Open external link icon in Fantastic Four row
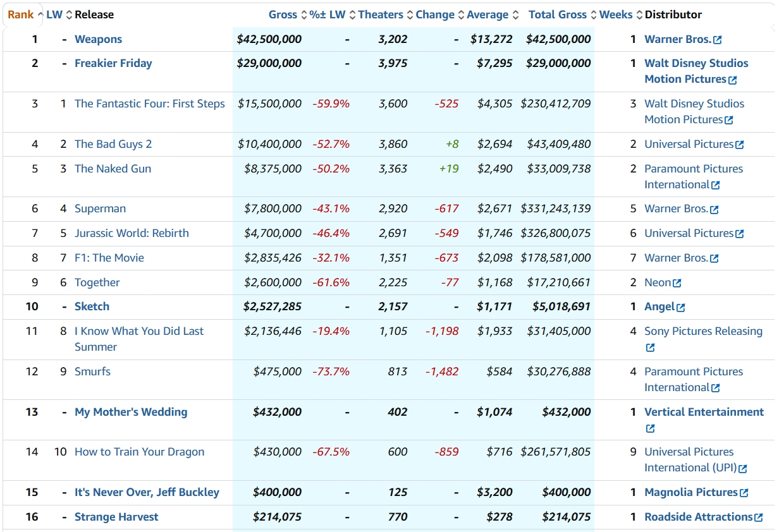The image size is (779, 532). 728,120
